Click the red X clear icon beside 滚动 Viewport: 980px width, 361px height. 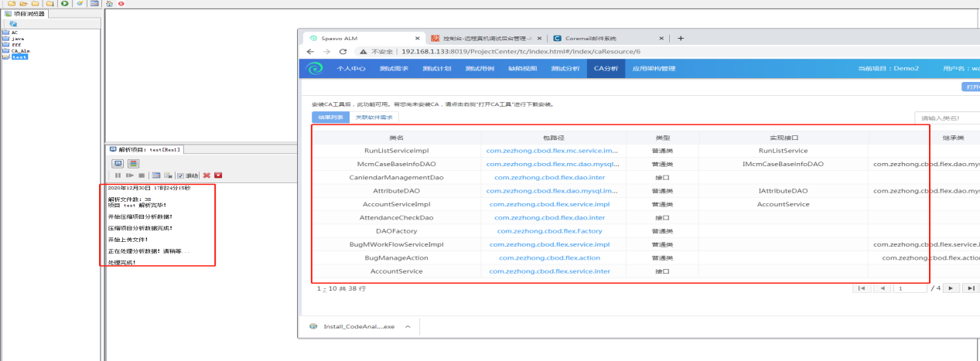207,175
